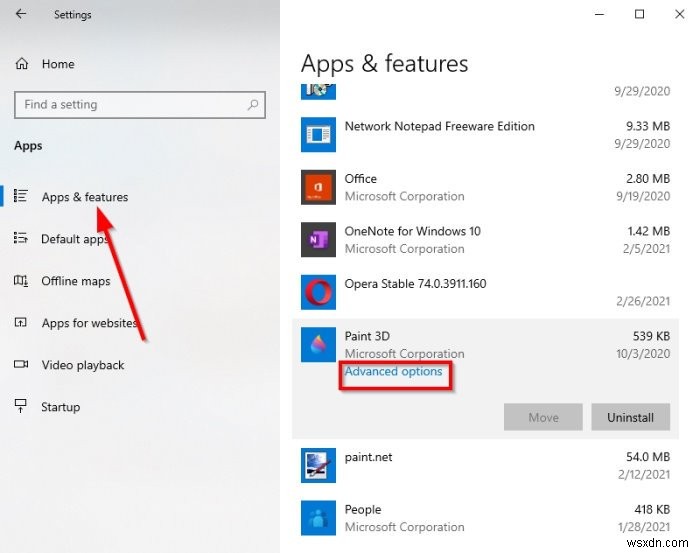Select Apps & features in sidebar
The width and height of the screenshot is (700, 553).
click(85, 197)
